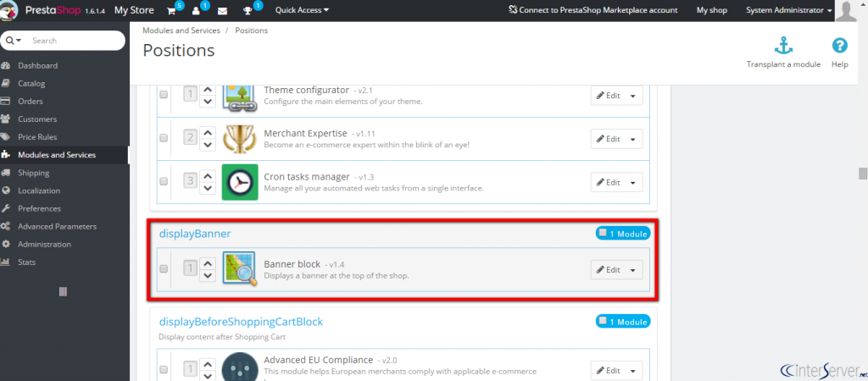Open the Edit dropdown arrow for Advanced EU Compliance
Viewport: 868px width, 381px height.
633,371
